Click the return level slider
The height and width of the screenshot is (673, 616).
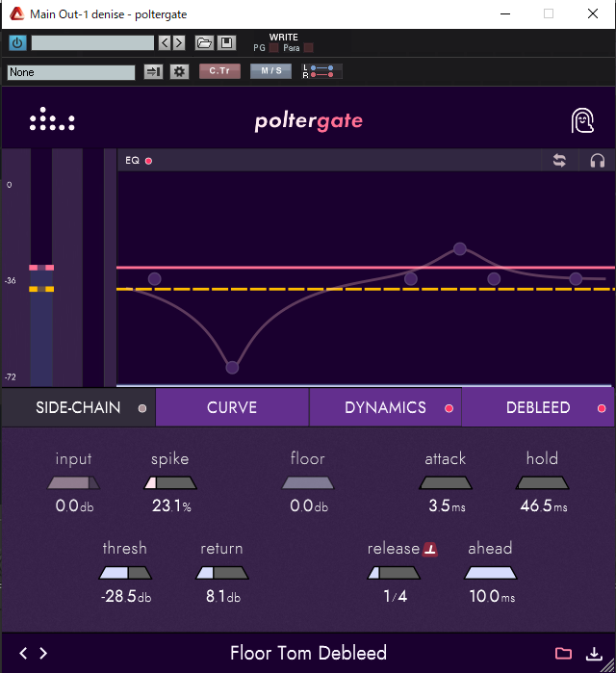(222, 573)
